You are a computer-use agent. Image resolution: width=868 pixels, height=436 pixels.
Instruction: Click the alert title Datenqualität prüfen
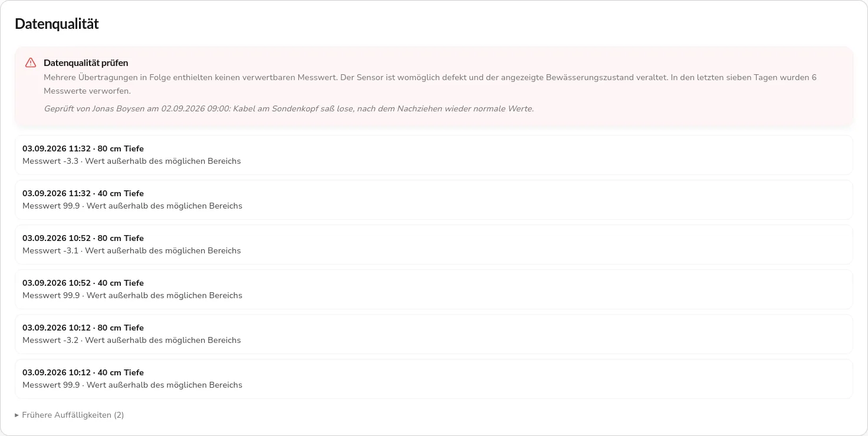(86, 62)
